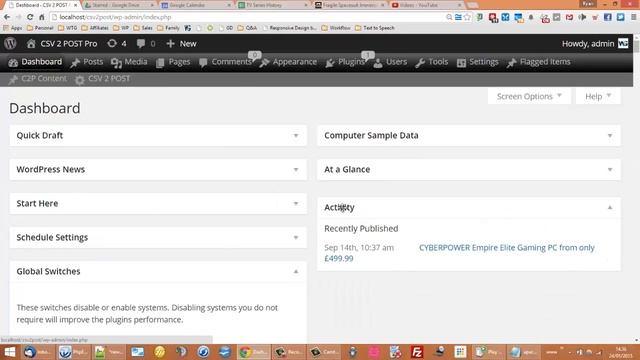Open Users menu
640x360 pixels.
click(x=391, y=62)
